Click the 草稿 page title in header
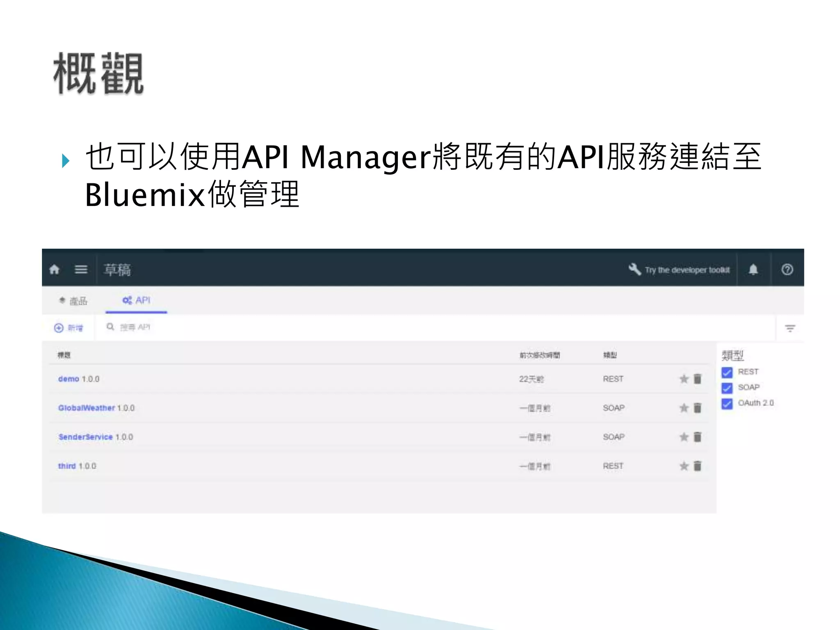This screenshot has height=630, width=840. [x=117, y=270]
